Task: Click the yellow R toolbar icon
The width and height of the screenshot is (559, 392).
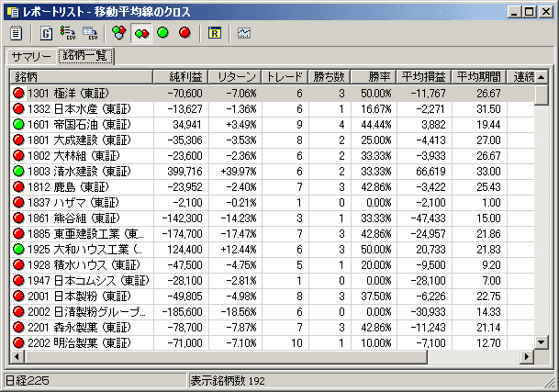Action: (x=214, y=33)
